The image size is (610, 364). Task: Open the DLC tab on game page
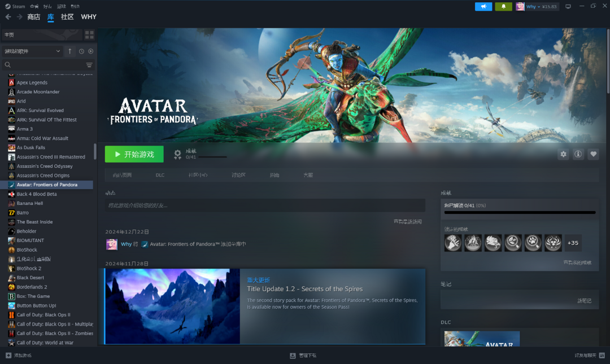(x=160, y=175)
